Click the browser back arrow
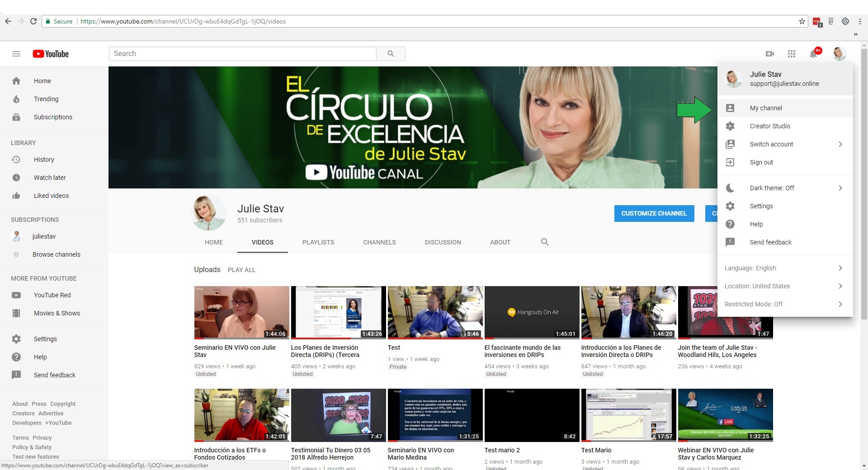This screenshot has height=470, width=868. click(8, 21)
